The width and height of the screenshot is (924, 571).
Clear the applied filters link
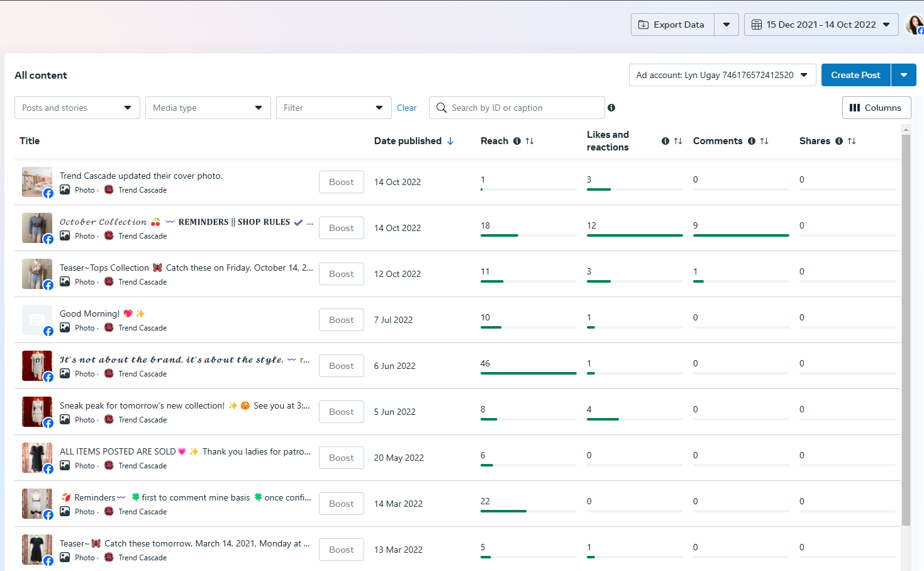click(x=407, y=108)
